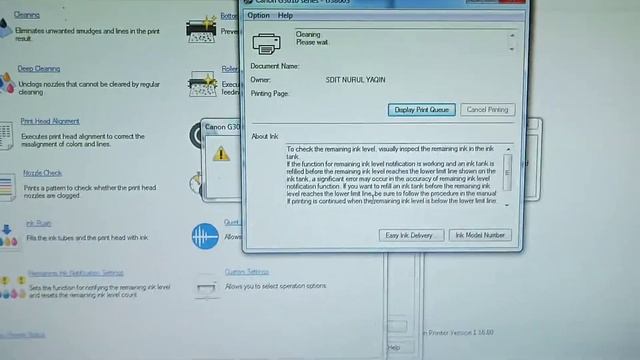This screenshot has height=360, width=640.
Task: Click Remaining Ink Notification Settings icon
Action: pyautogui.click(x=12, y=287)
